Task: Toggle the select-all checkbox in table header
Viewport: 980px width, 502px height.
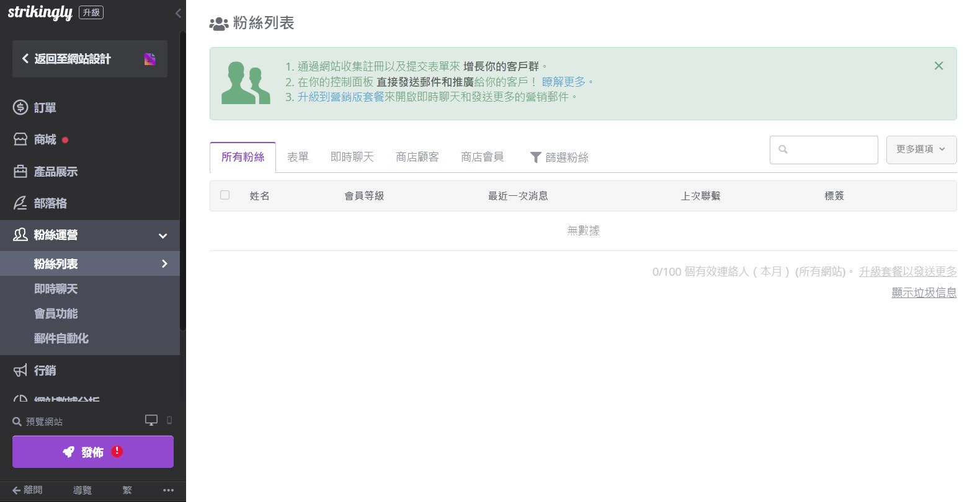Action: point(225,195)
